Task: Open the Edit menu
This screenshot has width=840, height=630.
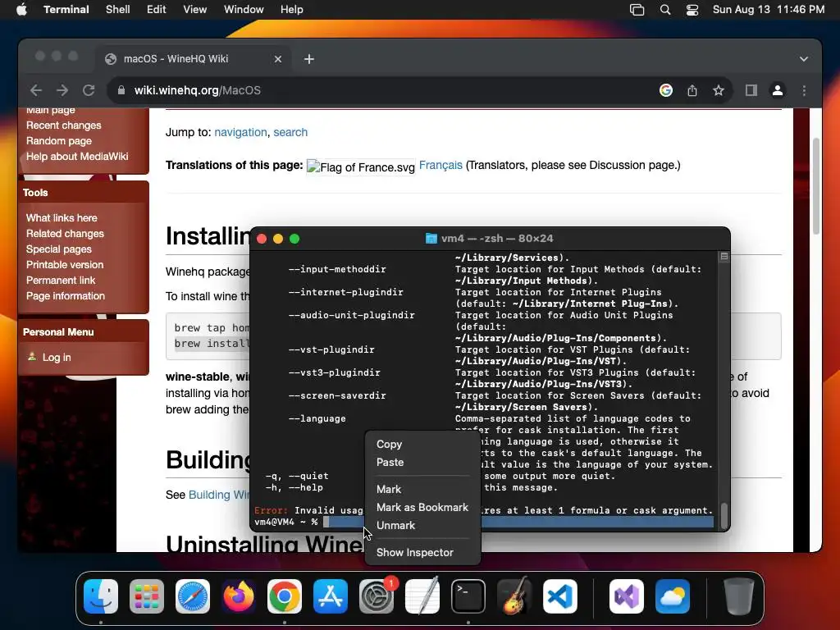Action: point(157,10)
